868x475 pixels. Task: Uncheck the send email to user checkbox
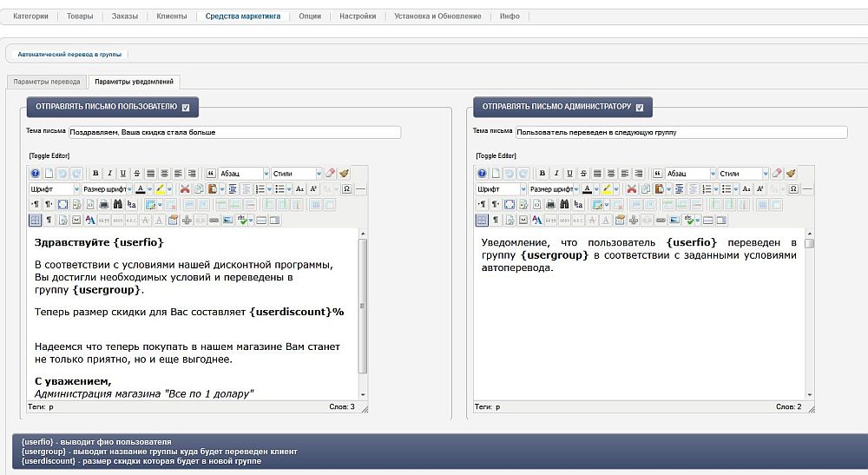(186, 108)
